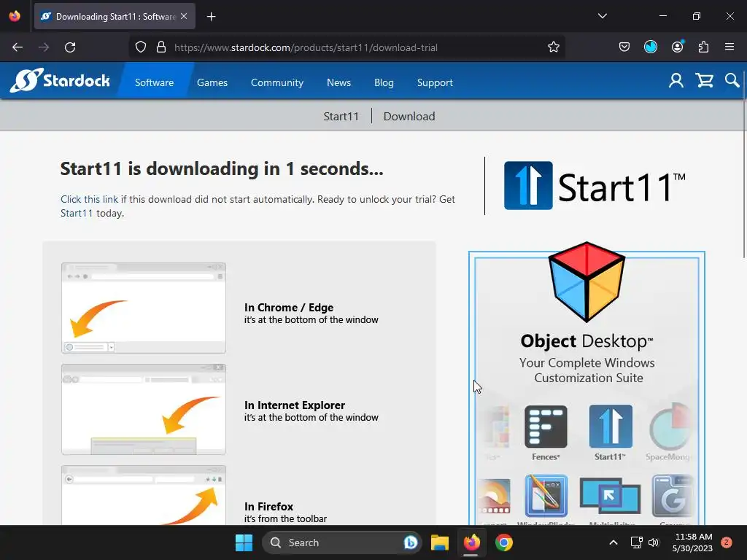Launch Google Chrome from taskbar

pyautogui.click(x=503, y=542)
